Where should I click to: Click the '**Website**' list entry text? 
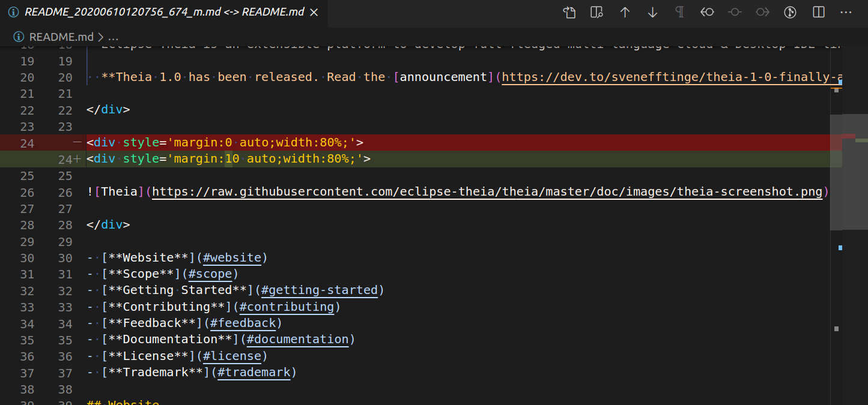148,257
